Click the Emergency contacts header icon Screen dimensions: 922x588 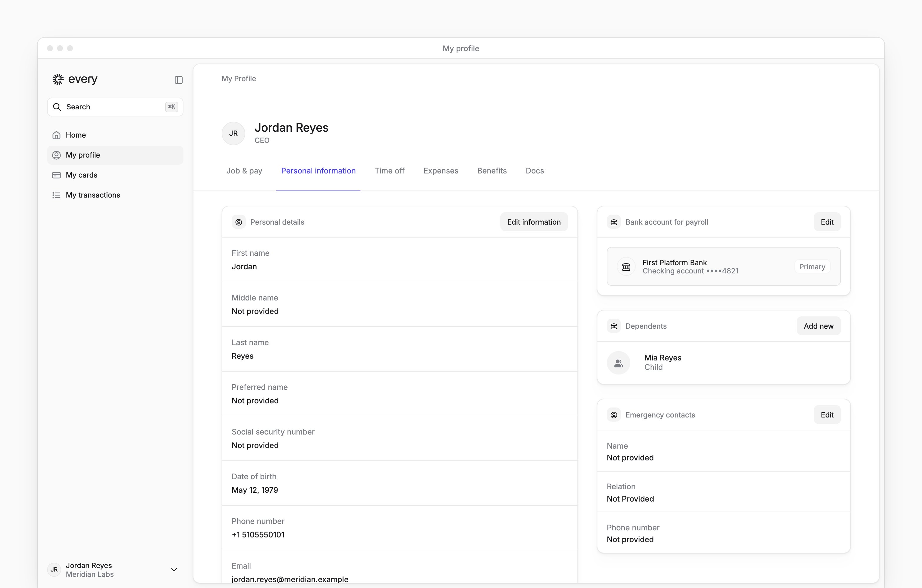click(x=614, y=415)
